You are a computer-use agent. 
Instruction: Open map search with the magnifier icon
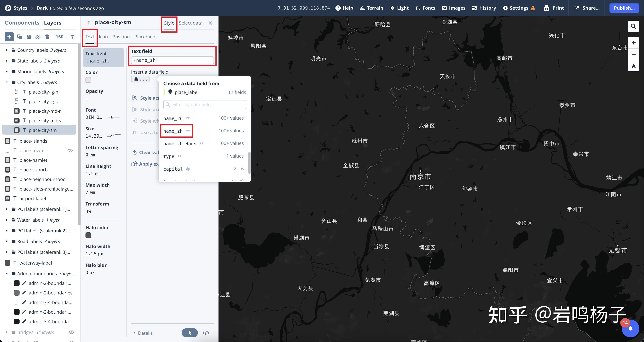coord(633,26)
